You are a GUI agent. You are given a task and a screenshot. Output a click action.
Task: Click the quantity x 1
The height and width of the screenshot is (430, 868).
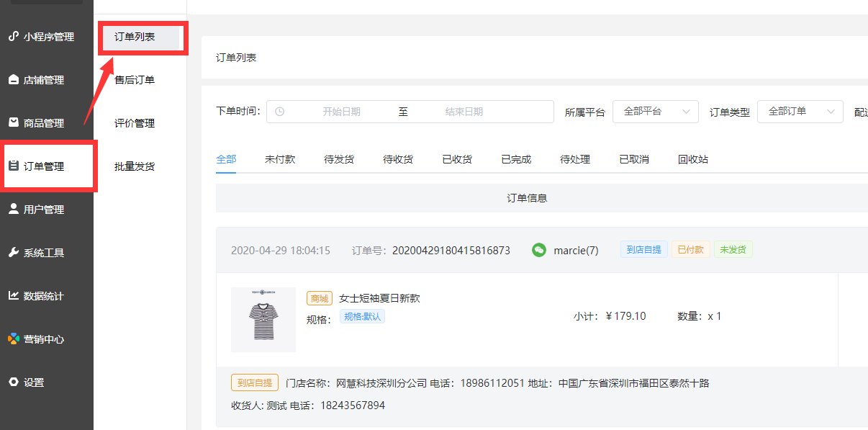coord(715,316)
